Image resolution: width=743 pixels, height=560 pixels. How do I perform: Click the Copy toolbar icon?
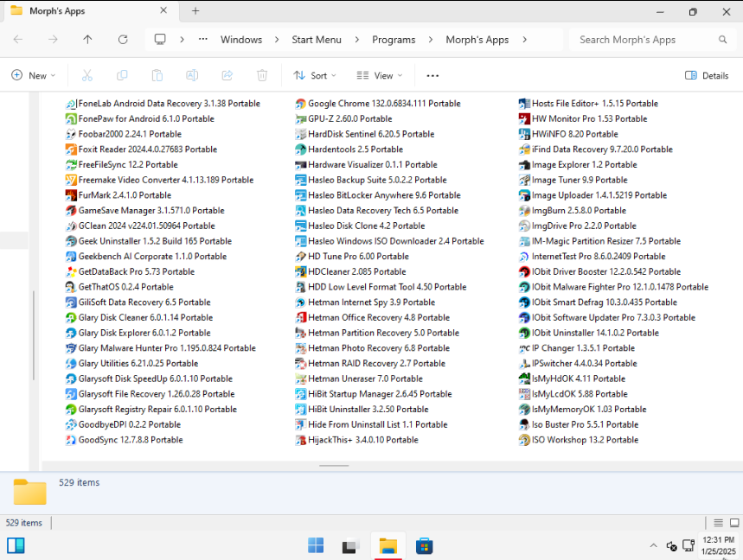pos(122,75)
